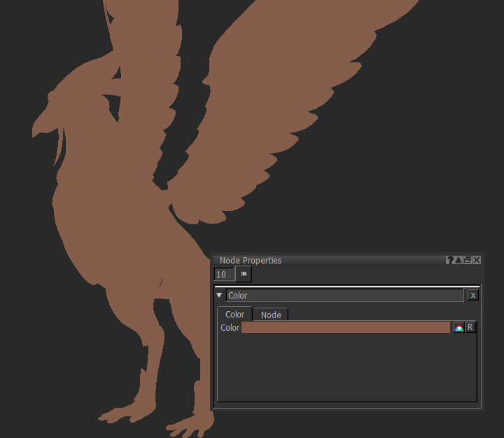The height and width of the screenshot is (438, 504).
Task: Click the max panels field showing 10
Action: (223, 274)
